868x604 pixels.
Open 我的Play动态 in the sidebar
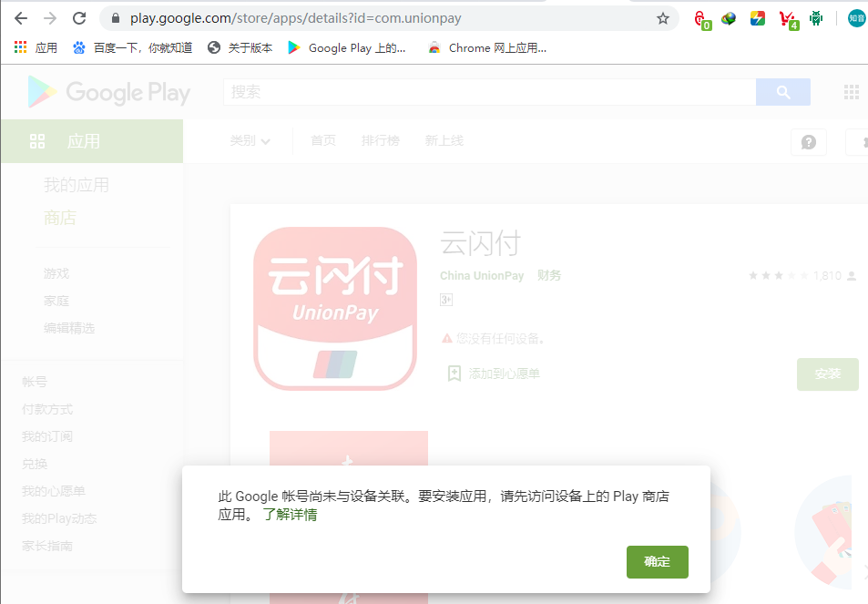(x=59, y=518)
